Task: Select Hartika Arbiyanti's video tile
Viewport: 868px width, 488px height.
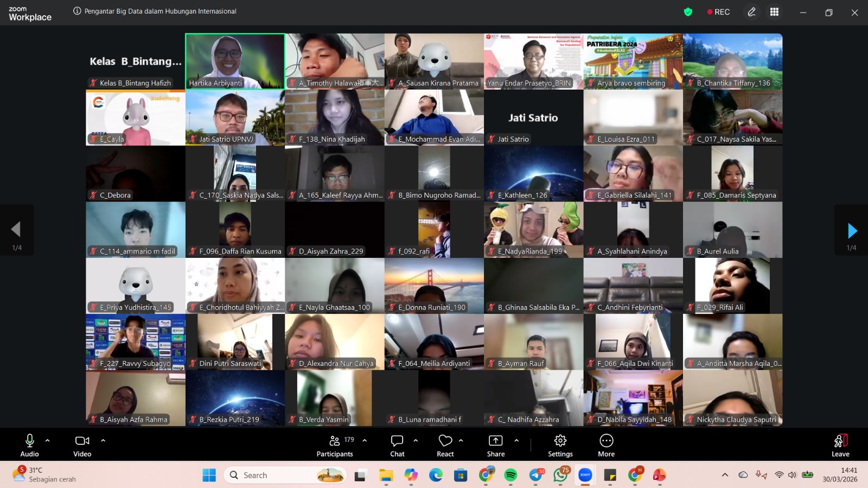Action: [235, 60]
